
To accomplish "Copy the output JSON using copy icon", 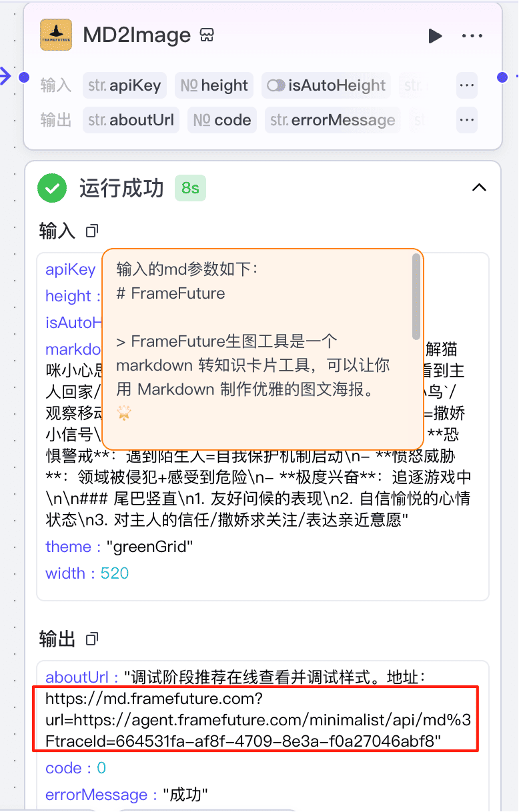I will (91, 638).
